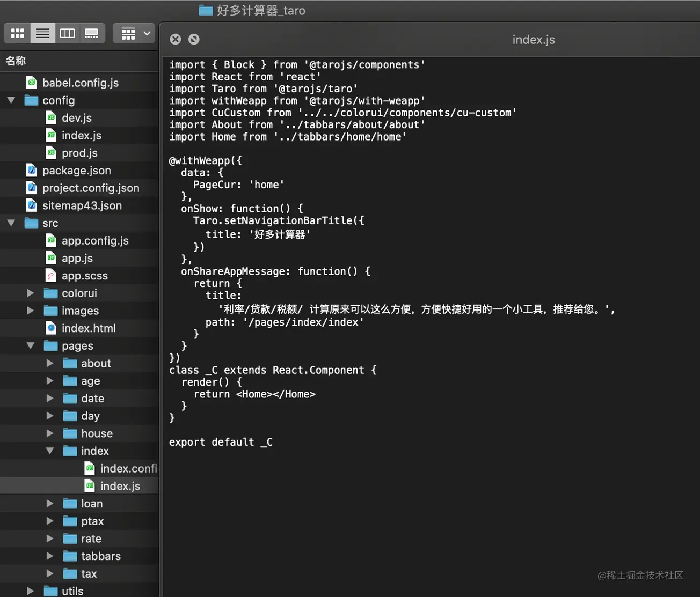Expand the age folder
The height and width of the screenshot is (597, 700).
point(50,381)
